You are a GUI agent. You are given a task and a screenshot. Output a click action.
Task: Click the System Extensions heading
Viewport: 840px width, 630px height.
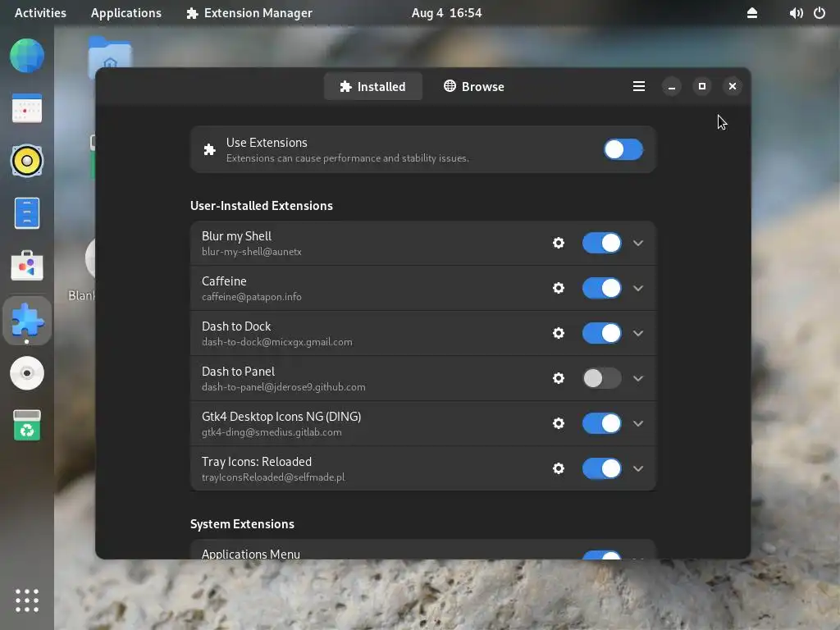tap(242, 524)
